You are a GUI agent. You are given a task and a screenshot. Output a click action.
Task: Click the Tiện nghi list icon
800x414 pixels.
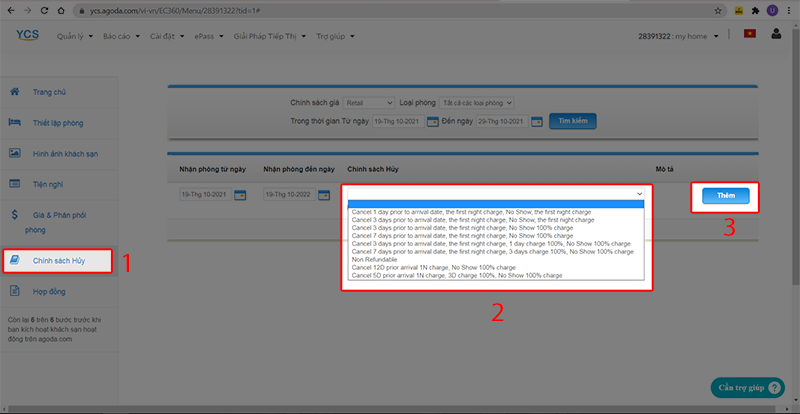click(x=15, y=184)
